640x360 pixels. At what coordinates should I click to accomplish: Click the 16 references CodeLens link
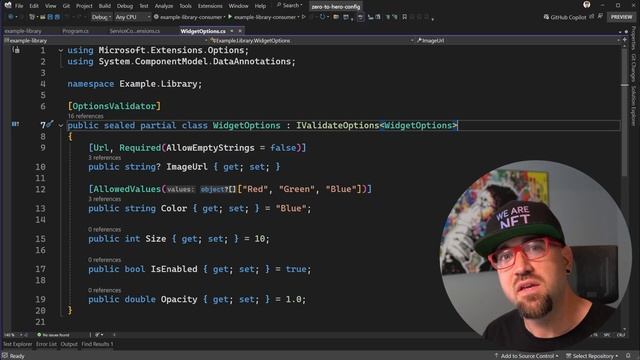(x=85, y=116)
